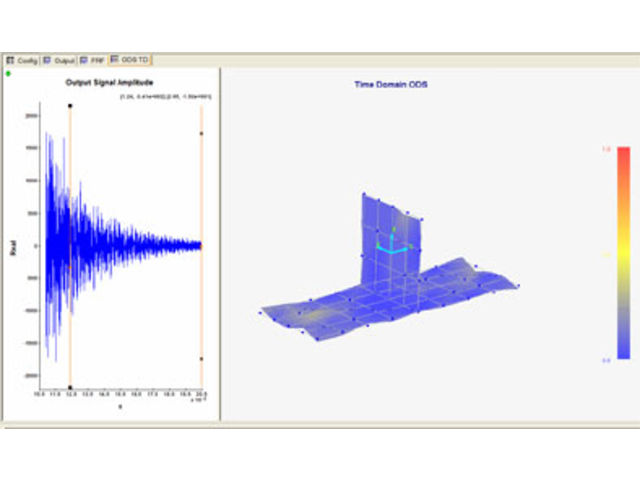Click the green status indicator dot

click(x=9, y=73)
